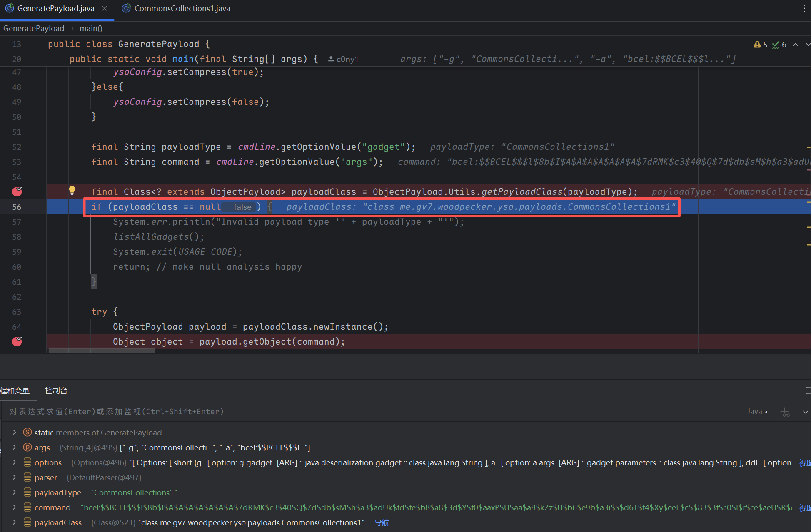Image resolution: width=811 pixels, height=532 pixels.
Task: Click the yellow quick-fix lightbulb icon
Action: 72,191
